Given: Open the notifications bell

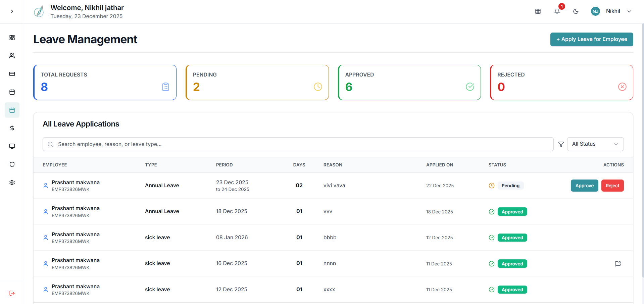Looking at the screenshot, I should click(x=557, y=11).
